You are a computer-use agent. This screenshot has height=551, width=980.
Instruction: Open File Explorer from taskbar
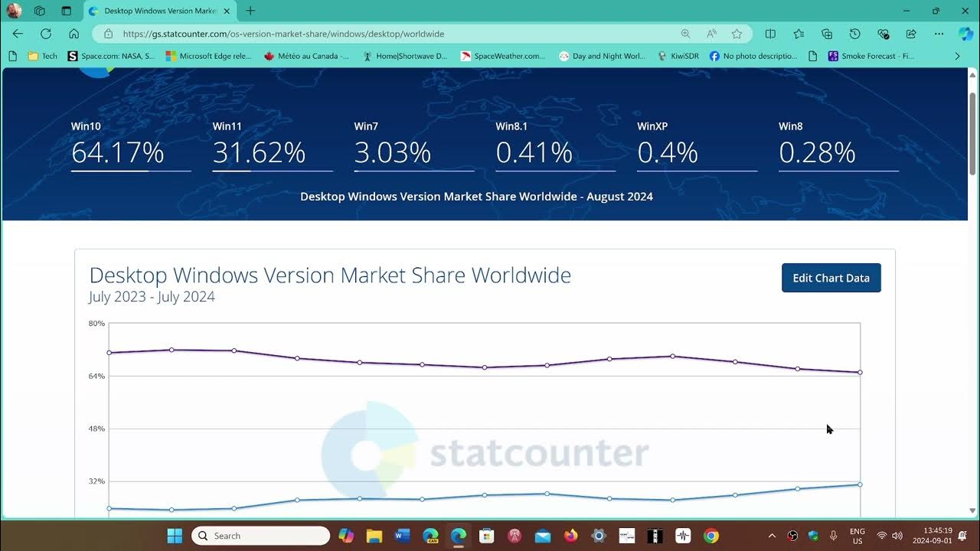click(x=374, y=536)
